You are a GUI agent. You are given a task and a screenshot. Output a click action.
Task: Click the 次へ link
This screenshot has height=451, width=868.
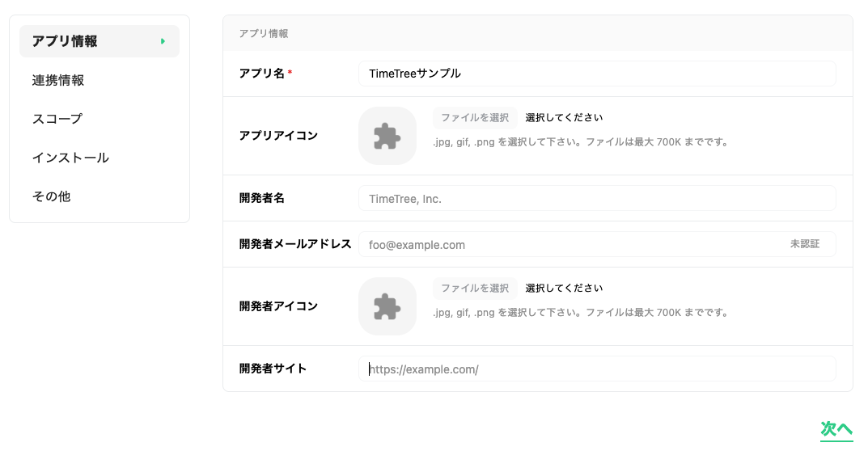click(x=836, y=429)
